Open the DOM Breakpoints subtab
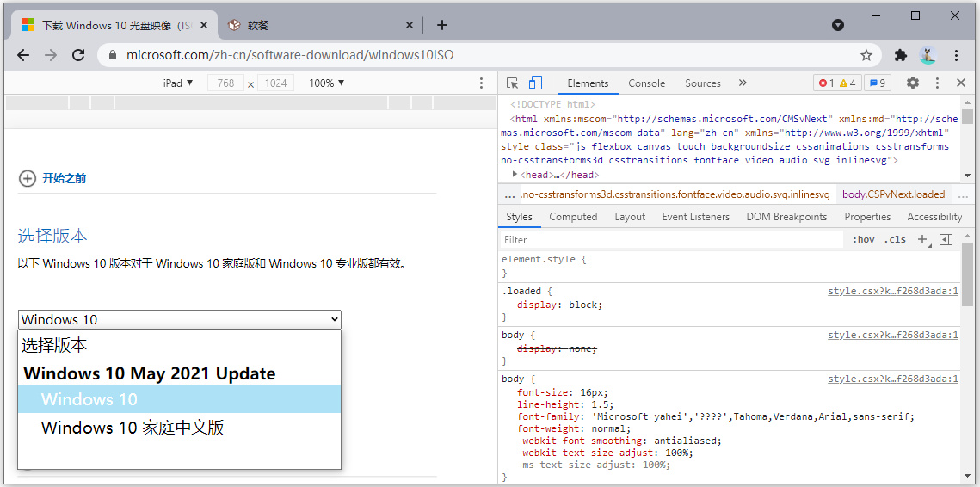This screenshot has height=487, width=980. 786,217
